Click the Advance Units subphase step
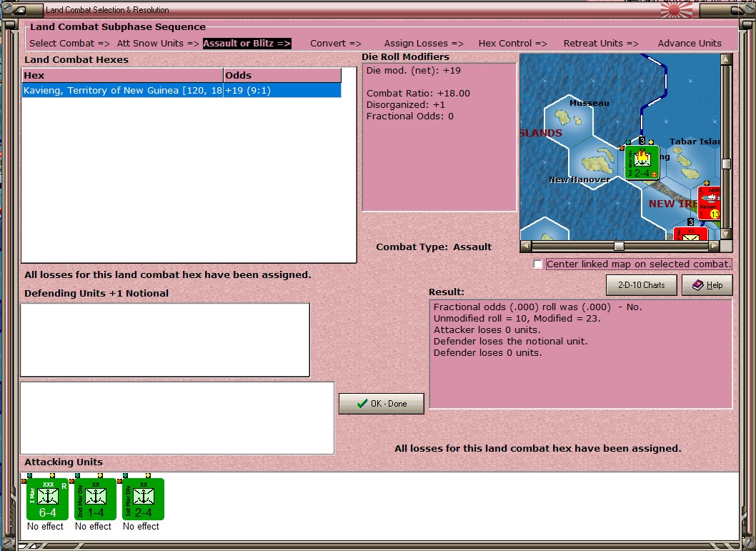This screenshot has height=551, width=756. tap(690, 43)
